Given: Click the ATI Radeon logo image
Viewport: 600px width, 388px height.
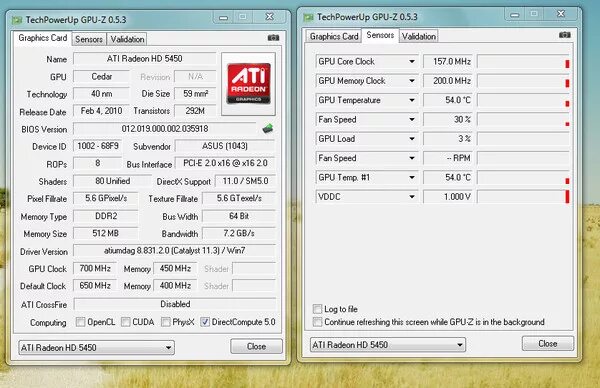Looking at the screenshot, I should (x=248, y=84).
